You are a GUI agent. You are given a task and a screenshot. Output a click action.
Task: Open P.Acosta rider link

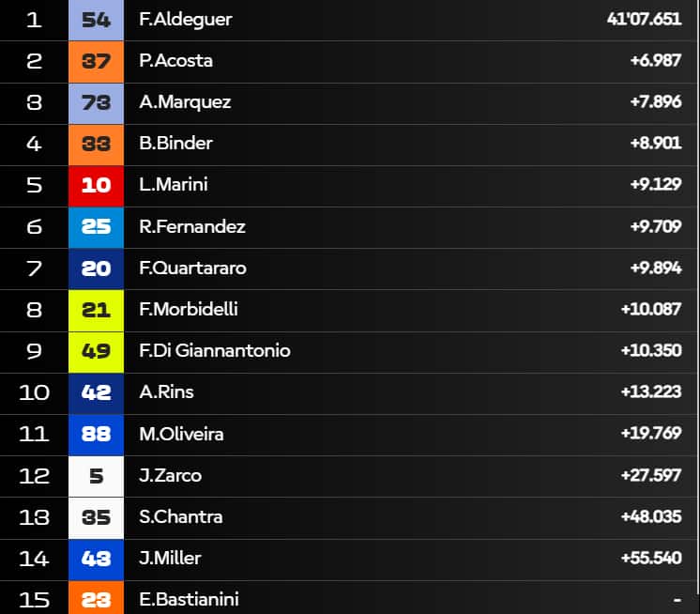(176, 61)
